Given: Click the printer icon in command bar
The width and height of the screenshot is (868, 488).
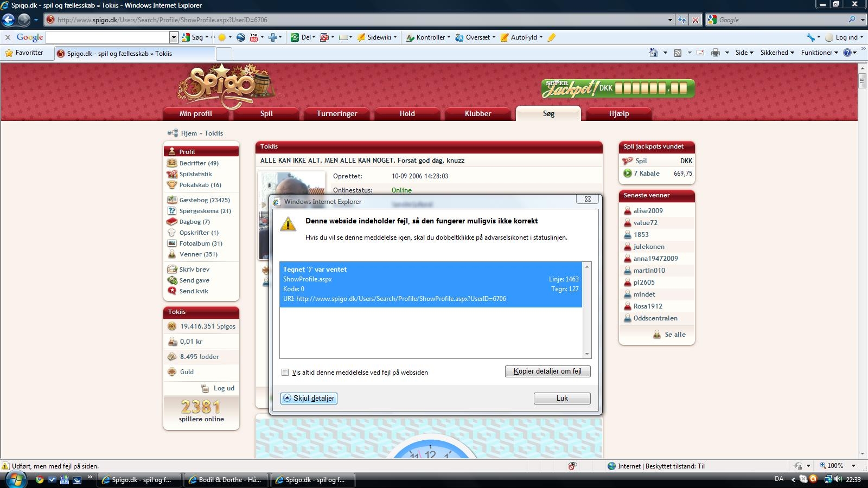Looking at the screenshot, I should (716, 53).
